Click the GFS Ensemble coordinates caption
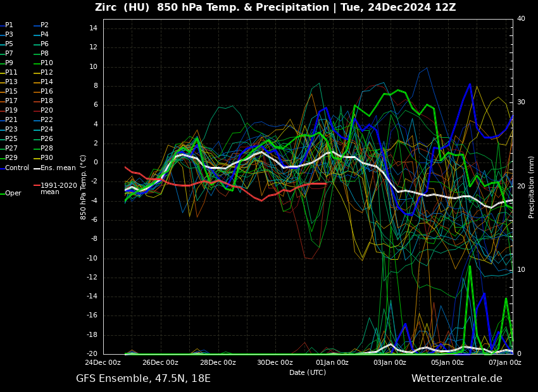The image size is (538, 392). (x=143, y=379)
